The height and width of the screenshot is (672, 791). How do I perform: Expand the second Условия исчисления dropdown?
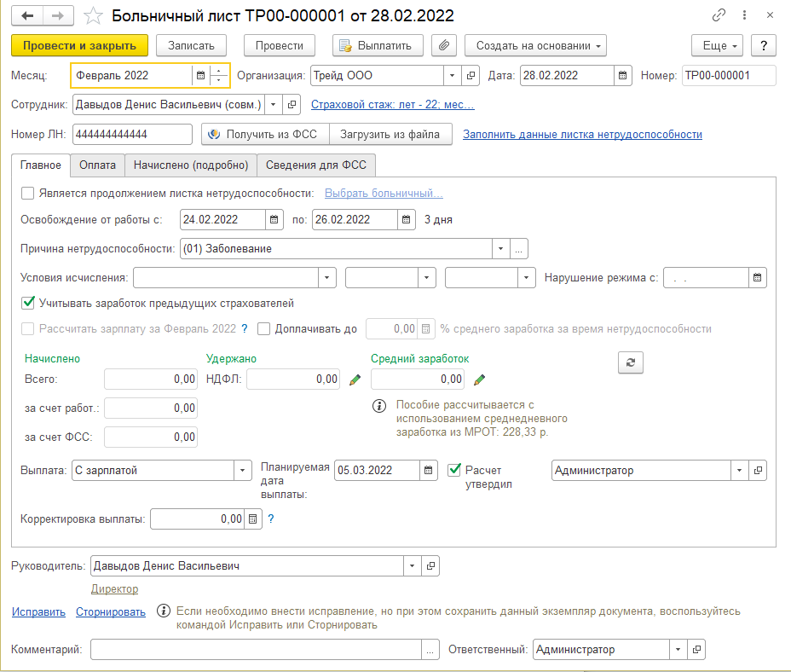pos(427,278)
